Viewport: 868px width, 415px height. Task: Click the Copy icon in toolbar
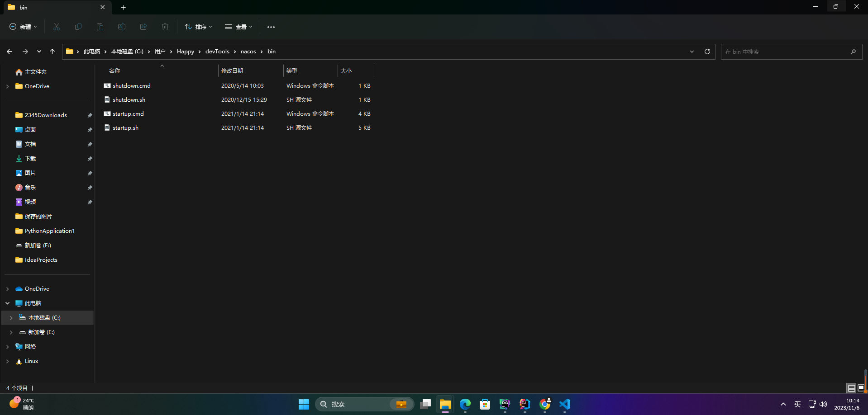point(78,27)
